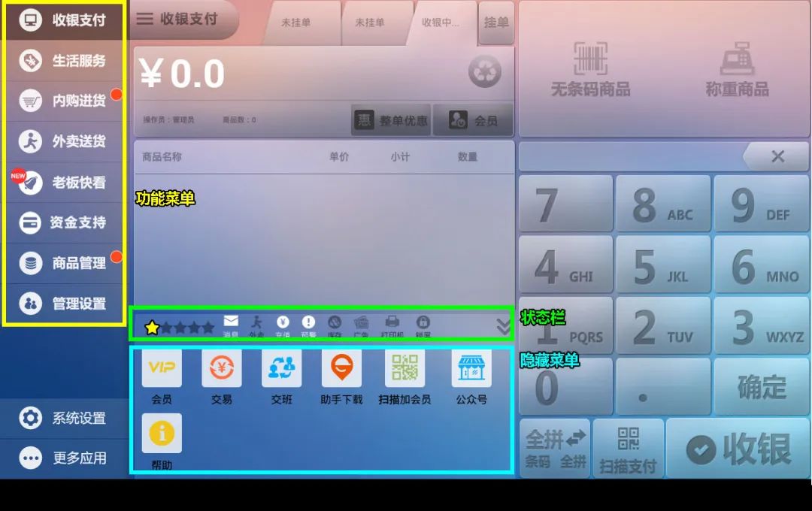Open 更多应用 at sidebar bottom

pyautogui.click(x=64, y=458)
